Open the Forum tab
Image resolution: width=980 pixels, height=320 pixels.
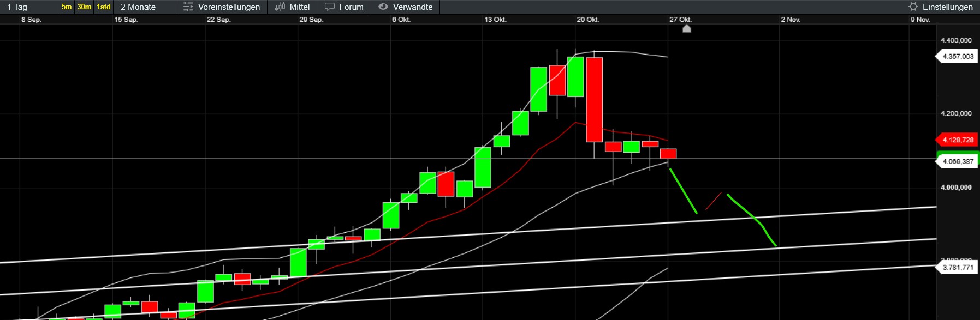(351, 7)
